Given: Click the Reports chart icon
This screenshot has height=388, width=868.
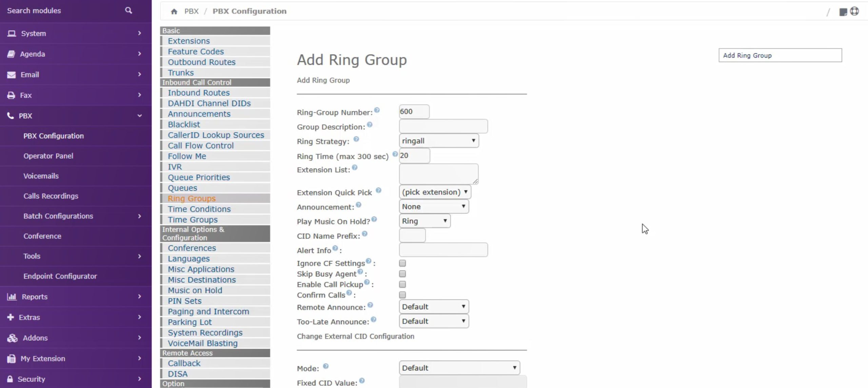Looking at the screenshot, I should [x=12, y=297].
